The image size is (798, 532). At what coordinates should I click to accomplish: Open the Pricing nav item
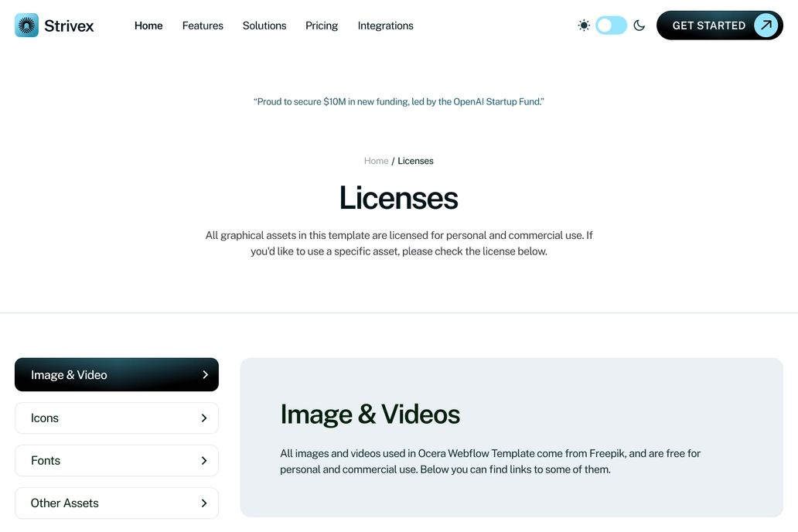[322, 26]
